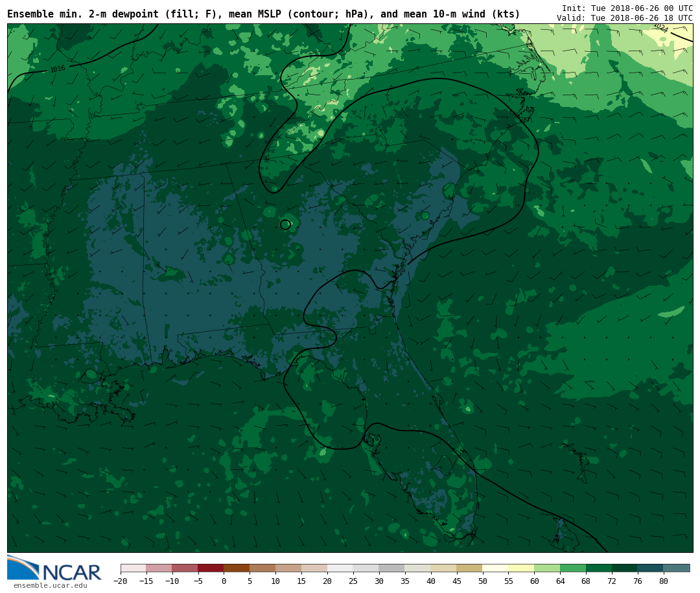Pick the brown swatch between 0 and 5
Image resolution: width=700 pixels, height=593 pixels.
tap(237, 568)
